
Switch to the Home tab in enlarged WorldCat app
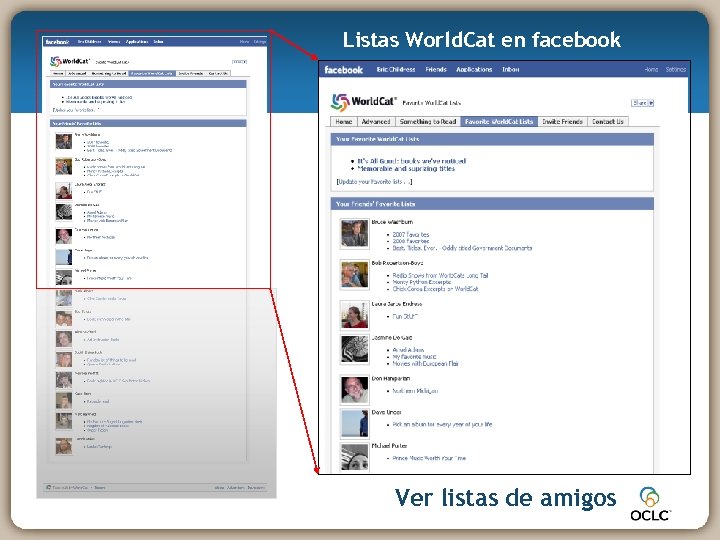tap(343, 121)
